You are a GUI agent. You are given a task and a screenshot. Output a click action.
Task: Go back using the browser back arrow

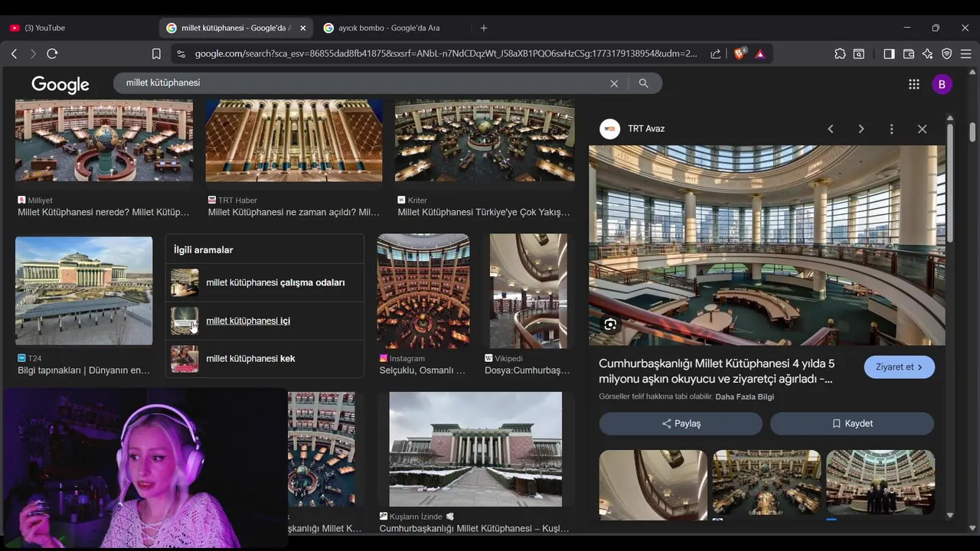pos(14,54)
